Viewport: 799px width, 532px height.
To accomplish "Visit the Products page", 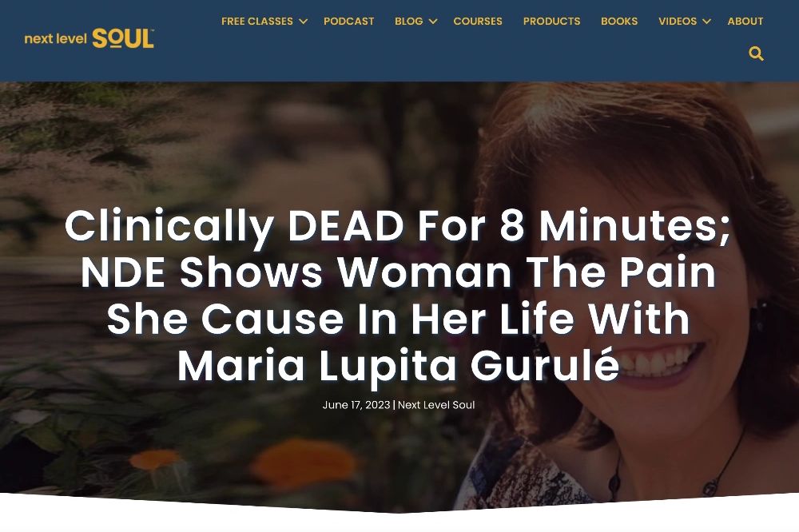I will [551, 22].
